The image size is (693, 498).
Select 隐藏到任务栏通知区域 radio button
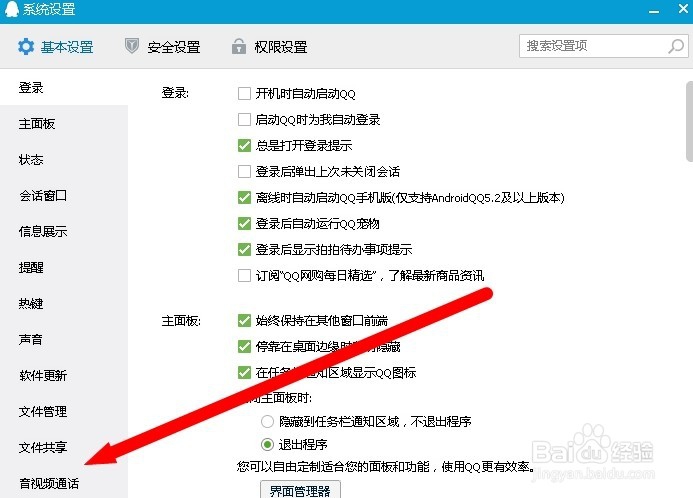tap(267, 422)
